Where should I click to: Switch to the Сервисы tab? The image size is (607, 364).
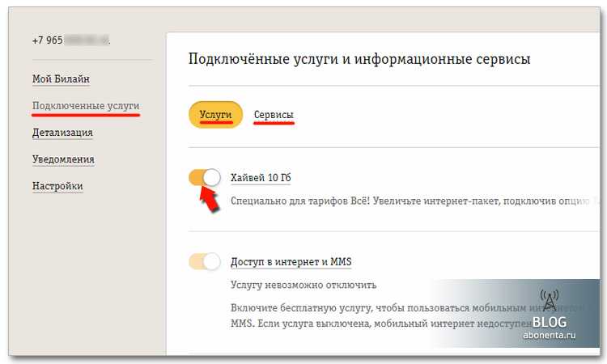coord(274,115)
